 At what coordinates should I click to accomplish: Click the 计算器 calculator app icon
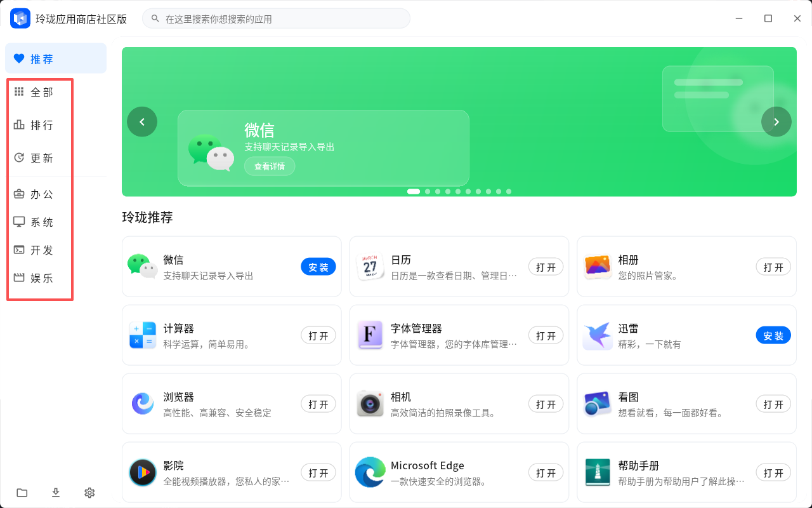[142, 335]
